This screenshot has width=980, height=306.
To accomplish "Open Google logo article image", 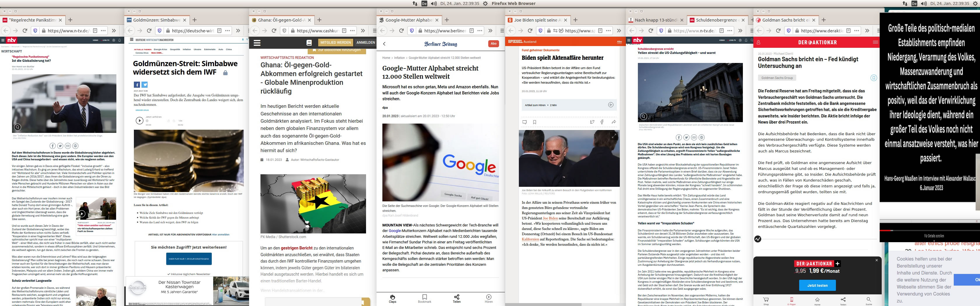I will click(x=440, y=162).
